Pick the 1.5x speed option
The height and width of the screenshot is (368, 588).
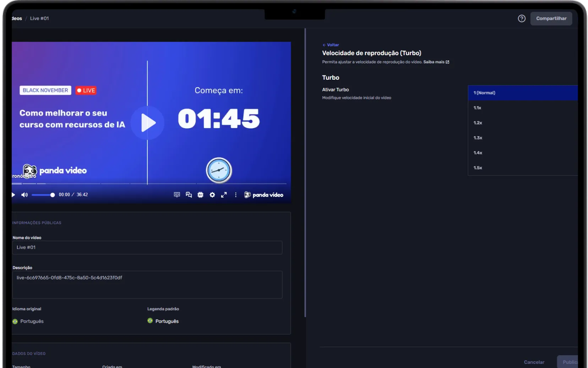click(x=523, y=167)
